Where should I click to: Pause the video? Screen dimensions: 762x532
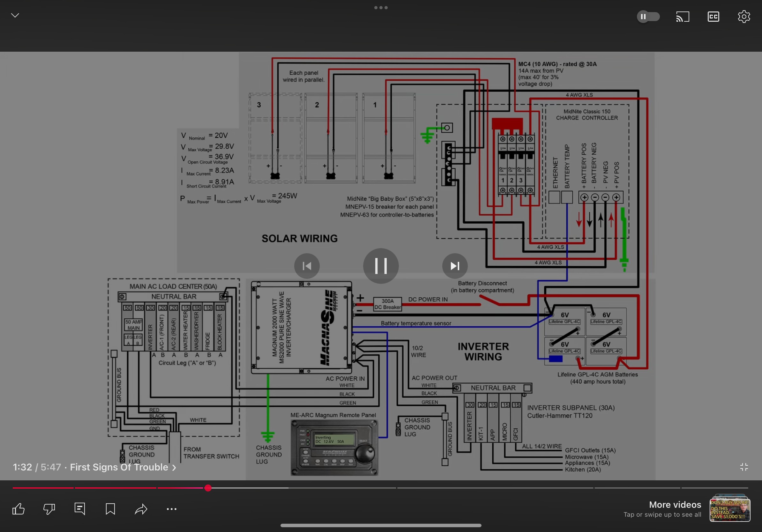pos(381,266)
